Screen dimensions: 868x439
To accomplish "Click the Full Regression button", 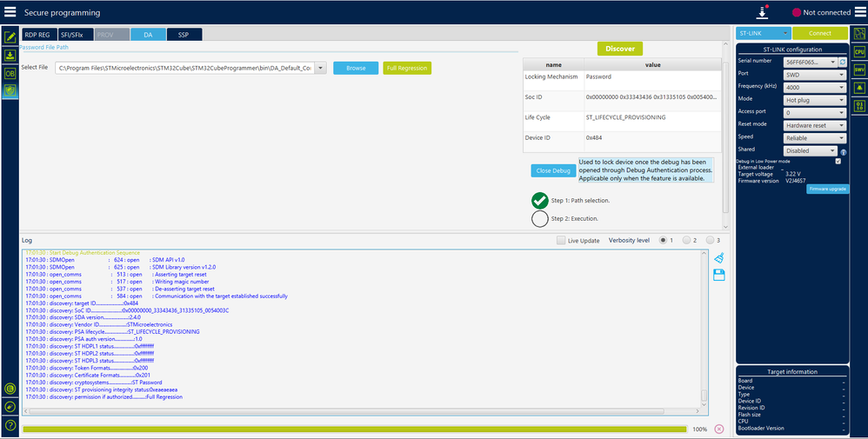I will (x=407, y=68).
